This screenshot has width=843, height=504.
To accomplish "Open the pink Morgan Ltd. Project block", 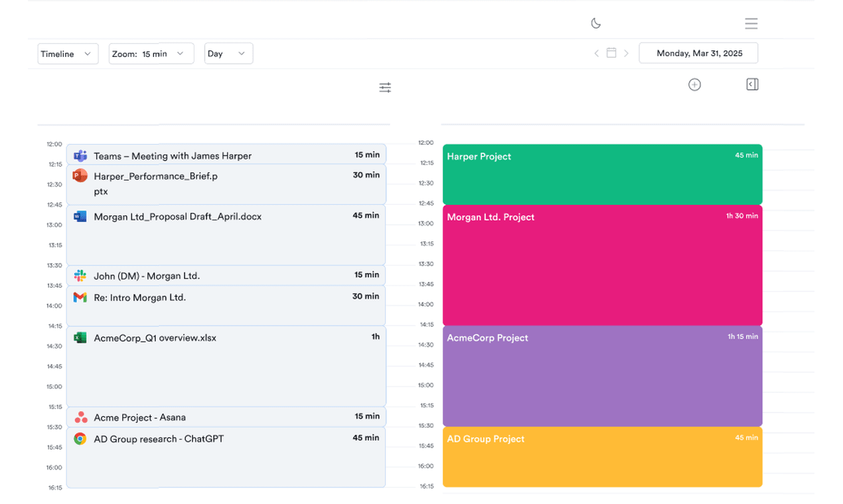I will [602, 265].
